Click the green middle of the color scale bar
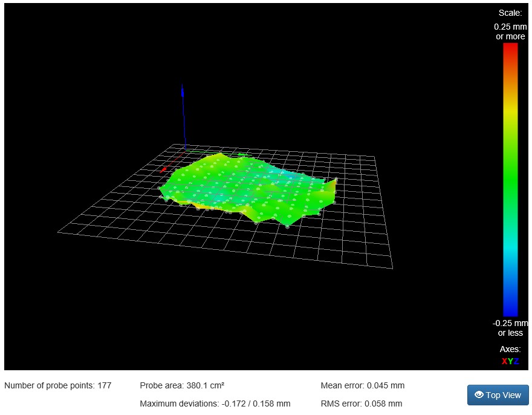532x415 pixels. [510, 181]
